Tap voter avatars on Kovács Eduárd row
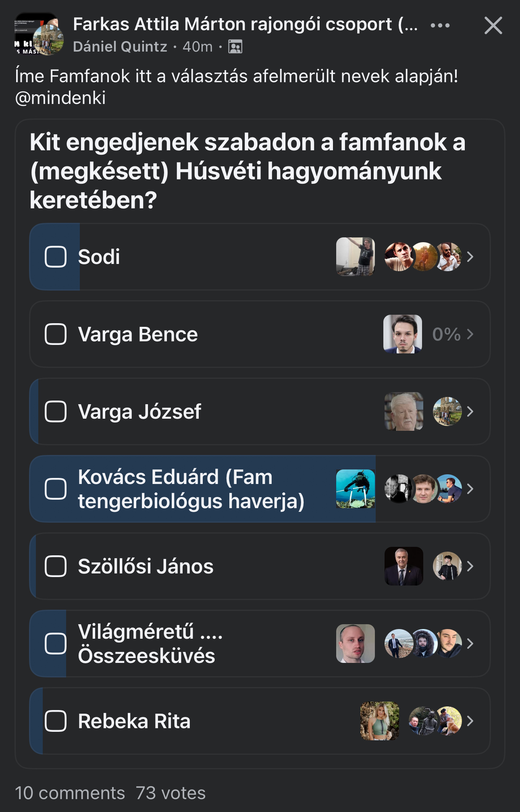This screenshot has height=812, width=520. coord(423,489)
